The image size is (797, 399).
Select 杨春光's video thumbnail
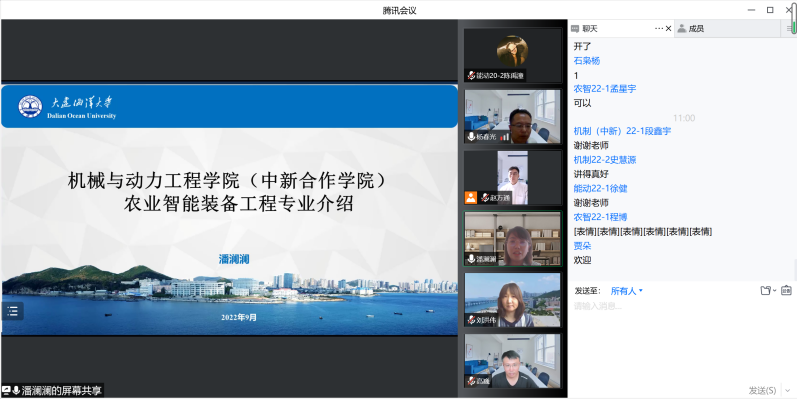point(512,116)
